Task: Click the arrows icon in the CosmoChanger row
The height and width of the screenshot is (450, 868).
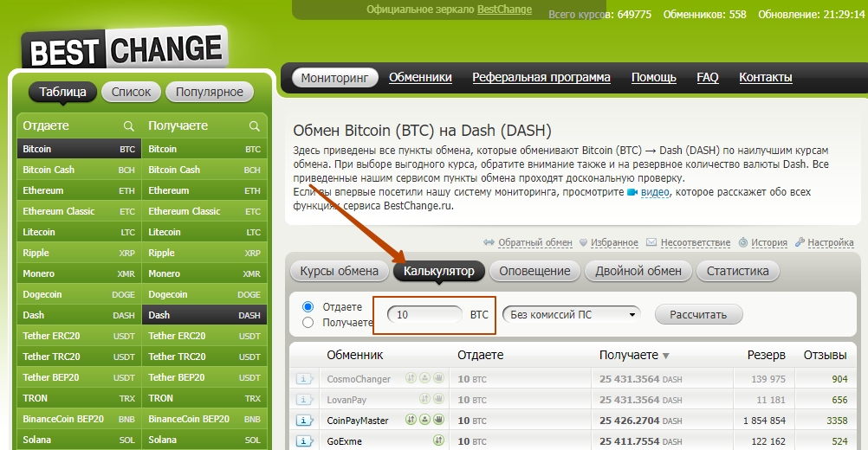Action: click(x=411, y=378)
